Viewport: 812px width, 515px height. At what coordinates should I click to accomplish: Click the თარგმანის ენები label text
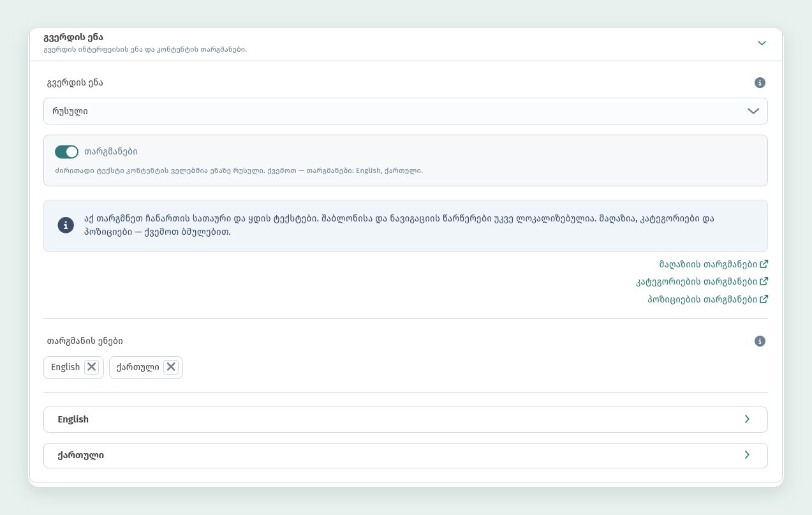pyautogui.click(x=85, y=341)
